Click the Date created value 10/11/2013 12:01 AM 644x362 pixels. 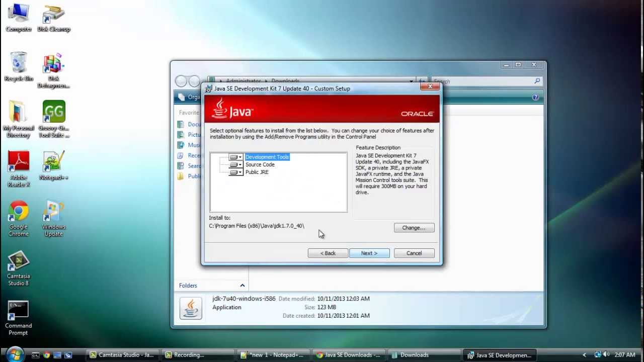(x=343, y=316)
